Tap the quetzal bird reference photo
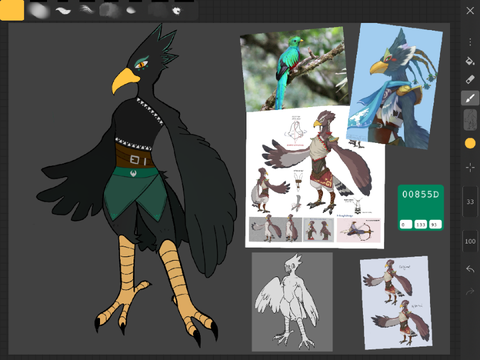This screenshot has width=480, height=360. pyautogui.click(x=295, y=69)
